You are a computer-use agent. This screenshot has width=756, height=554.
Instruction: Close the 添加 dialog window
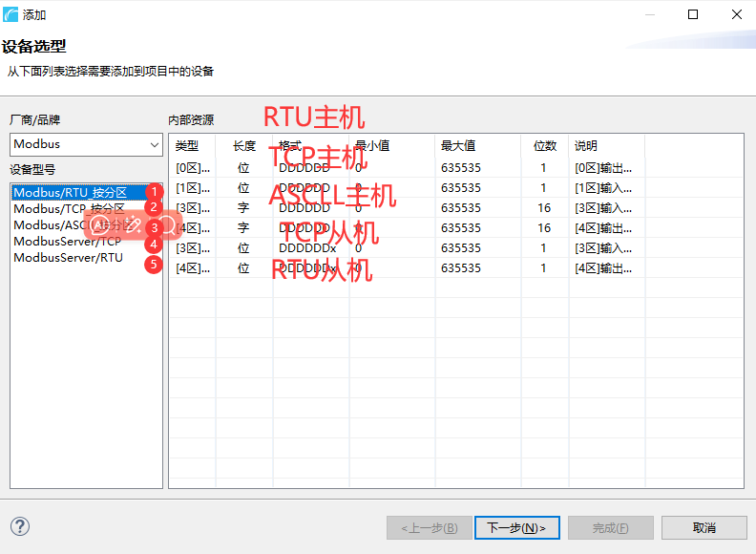coord(737,14)
